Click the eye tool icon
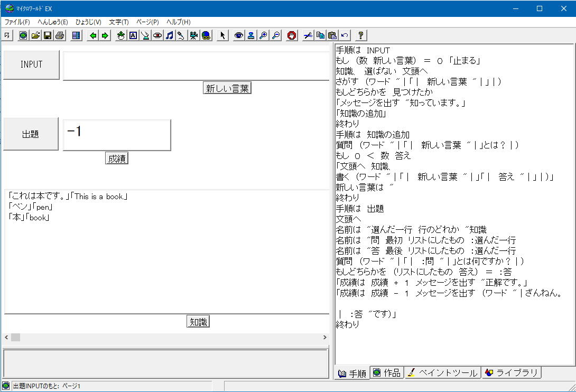The image size is (576, 392). pyautogui.click(x=239, y=35)
